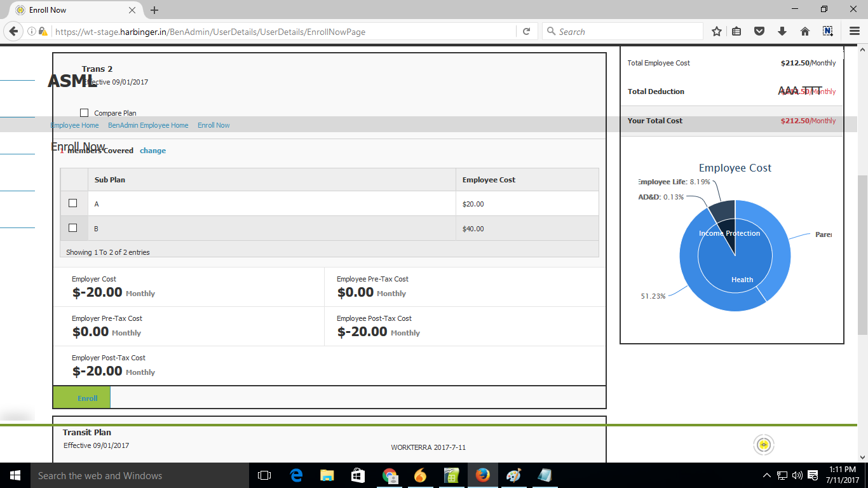Open the Firefox hamburger menu
Image resolution: width=868 pixels, height=488 pixels.
coord(855,32)
